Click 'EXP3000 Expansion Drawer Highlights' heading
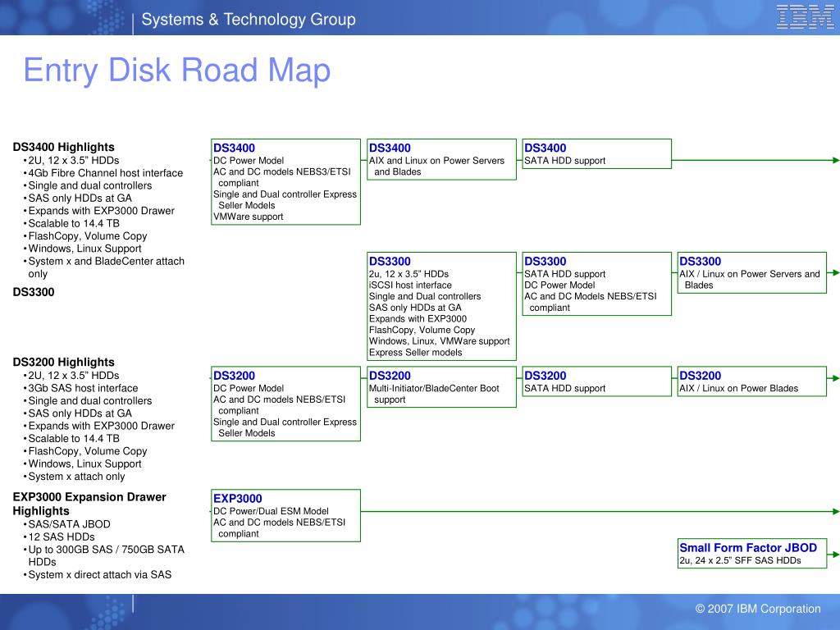 click(89, 504)
